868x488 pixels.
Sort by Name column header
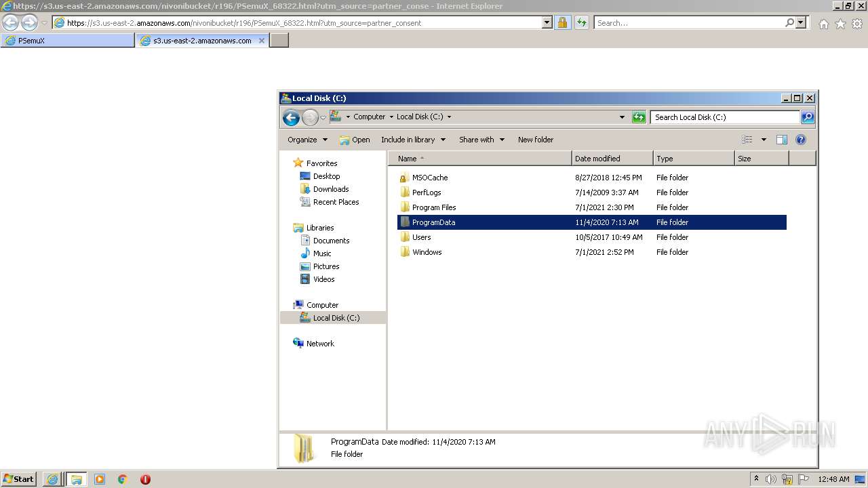click(480, 159)
